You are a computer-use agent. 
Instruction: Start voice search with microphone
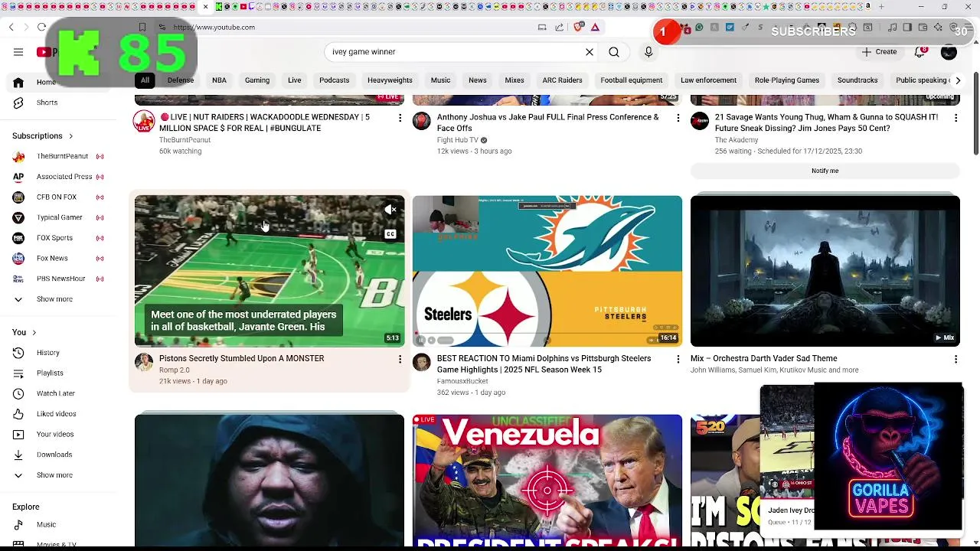tap(648, 52)
